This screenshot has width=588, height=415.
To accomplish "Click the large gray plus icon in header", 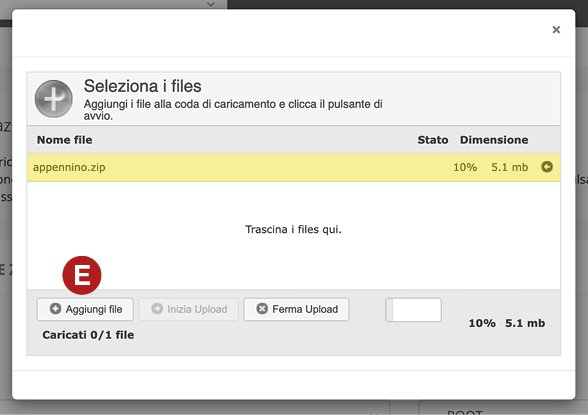I will click(54, 99).
